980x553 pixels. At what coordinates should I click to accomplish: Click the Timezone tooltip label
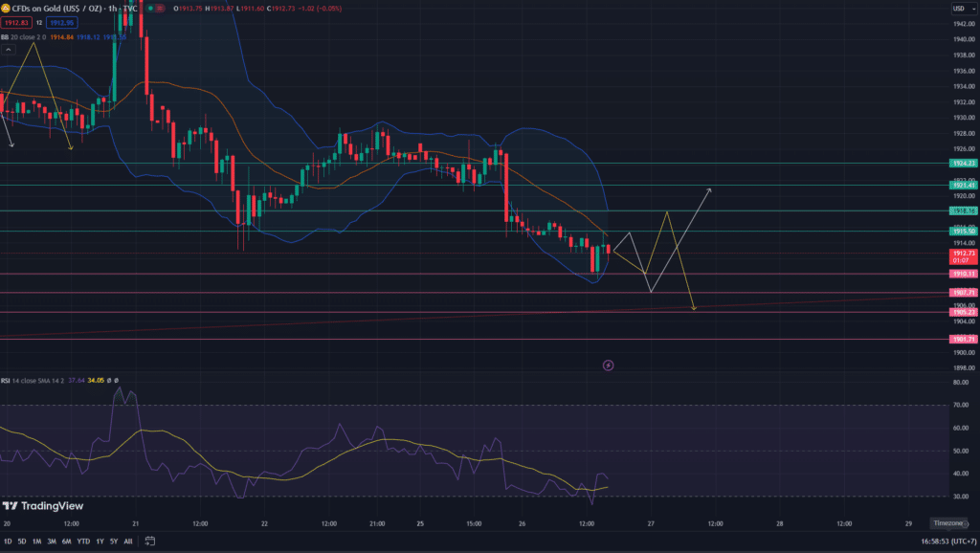pos(948,523)
